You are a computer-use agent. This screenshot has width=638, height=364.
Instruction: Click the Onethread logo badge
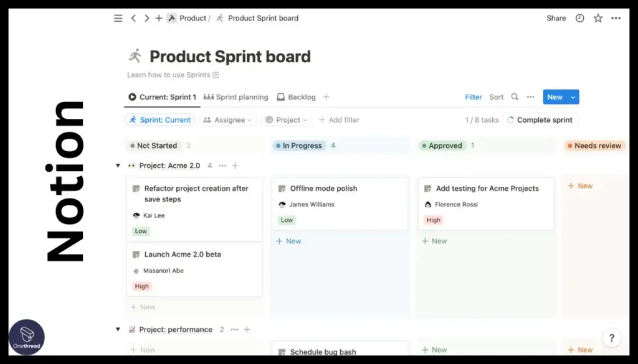27,337
